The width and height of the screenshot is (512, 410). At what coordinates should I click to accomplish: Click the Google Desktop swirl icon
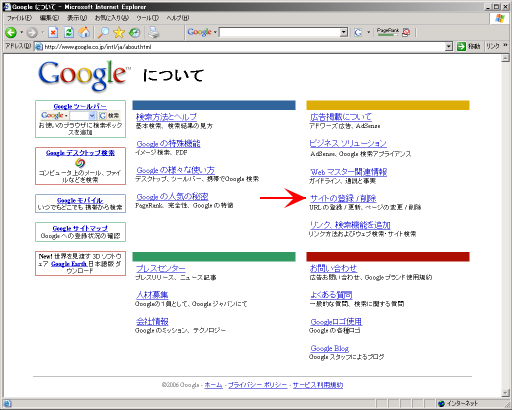tap(80, 163)
